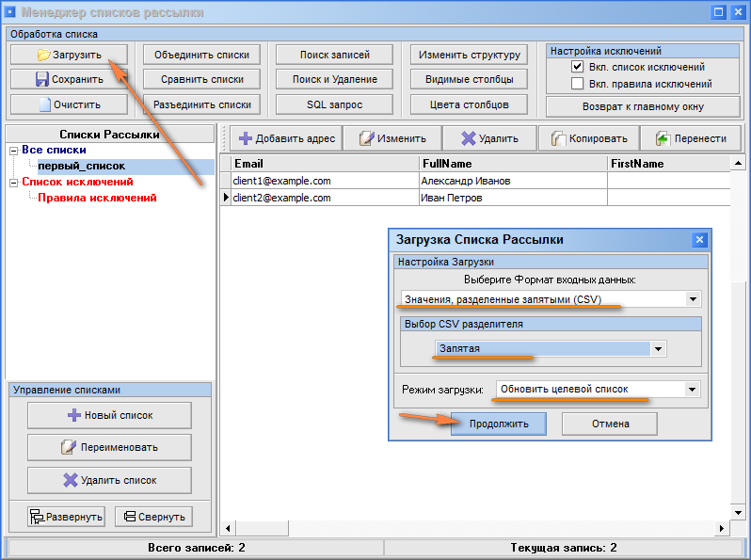Close the Загрузка Списка Рассылки dialog
This screenshot has width=751, height=560.
pyautogui.click(x=699, y=239)
